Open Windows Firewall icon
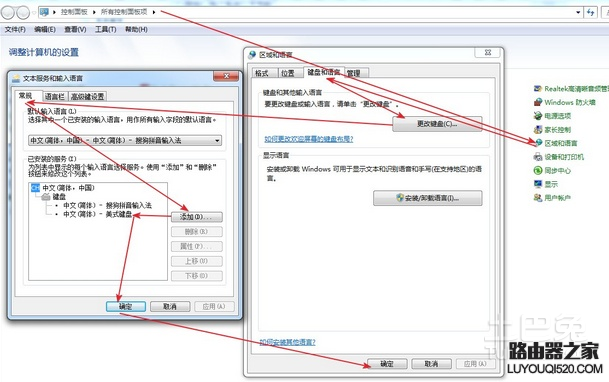The height and width of the screenshot is (382, 609). 538,102
